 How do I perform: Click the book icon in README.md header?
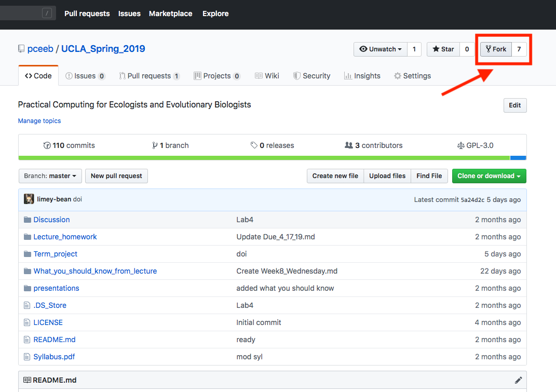(27, 380)
